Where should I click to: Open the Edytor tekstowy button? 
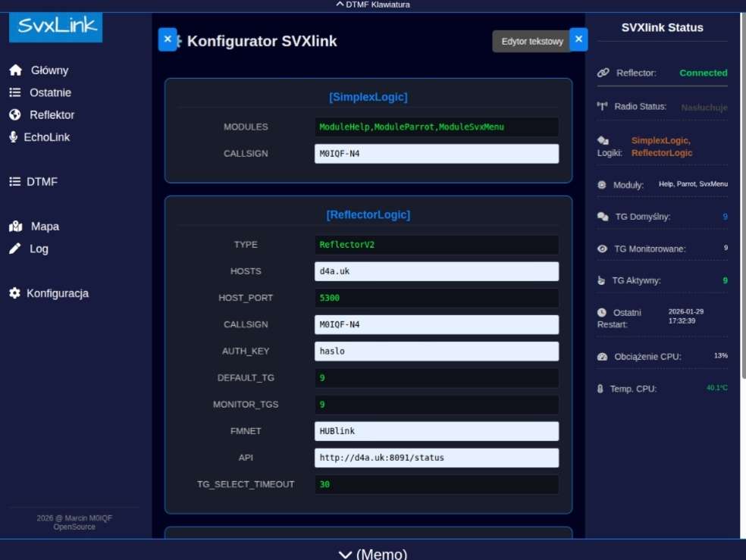532,42
